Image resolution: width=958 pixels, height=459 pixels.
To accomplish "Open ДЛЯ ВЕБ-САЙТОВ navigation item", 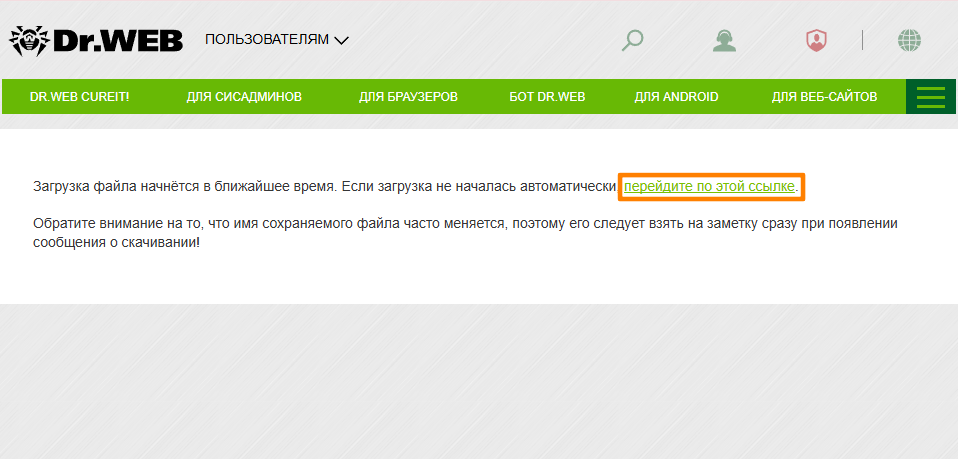I will click(824, 97).
